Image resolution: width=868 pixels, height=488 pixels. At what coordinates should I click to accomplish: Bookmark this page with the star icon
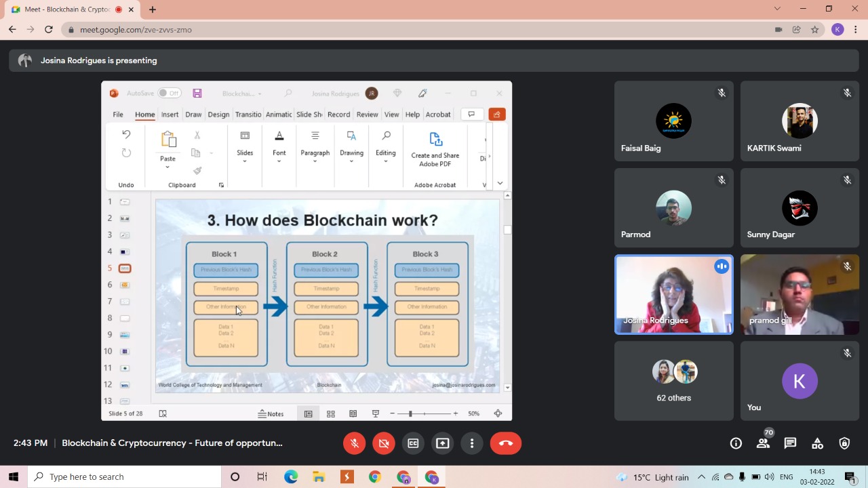[814, 30]
